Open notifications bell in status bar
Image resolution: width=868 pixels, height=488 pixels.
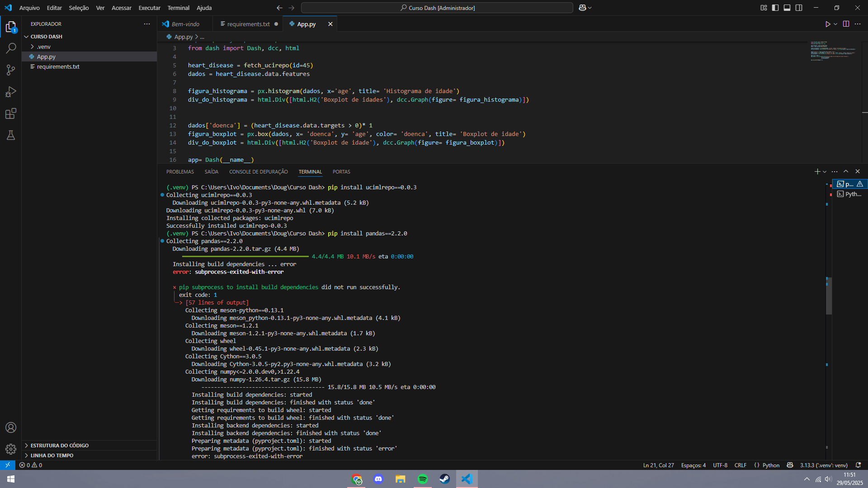[858, 465]
